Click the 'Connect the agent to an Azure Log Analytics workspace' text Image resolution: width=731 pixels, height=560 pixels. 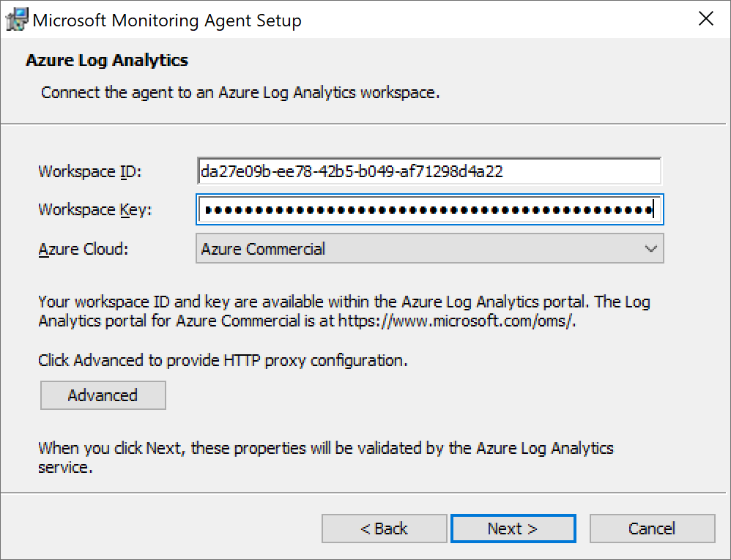pos(240,93)
